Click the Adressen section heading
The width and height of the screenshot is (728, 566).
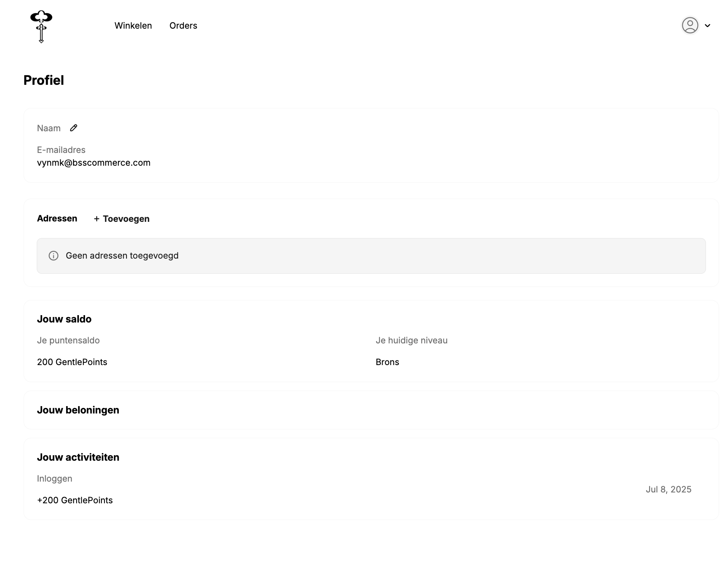click(x=57, y=218)
